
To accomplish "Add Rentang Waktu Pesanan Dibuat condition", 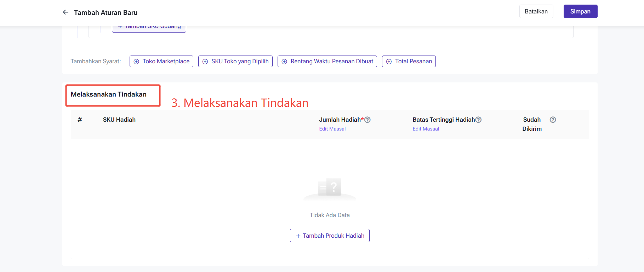I will [x=327, y=62].
